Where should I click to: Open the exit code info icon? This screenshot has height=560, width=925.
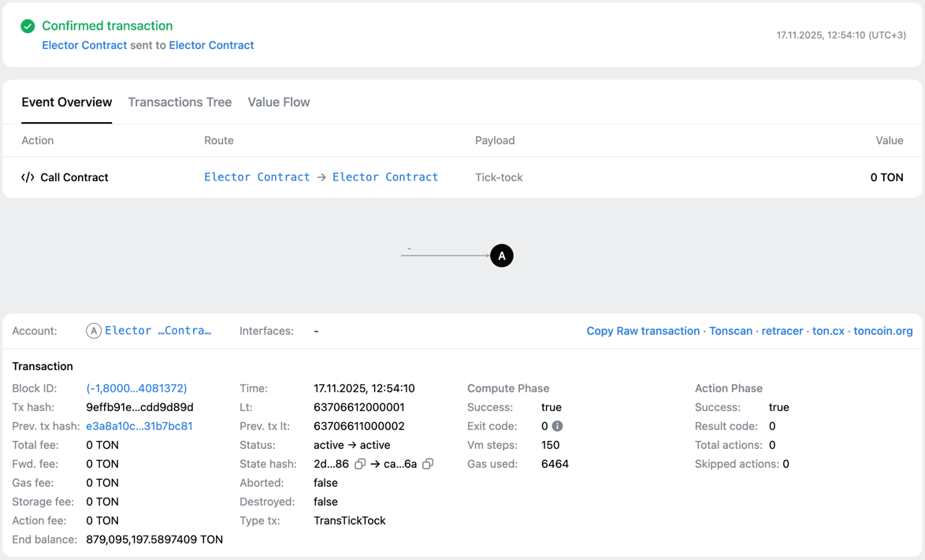[x=557, y=426]
